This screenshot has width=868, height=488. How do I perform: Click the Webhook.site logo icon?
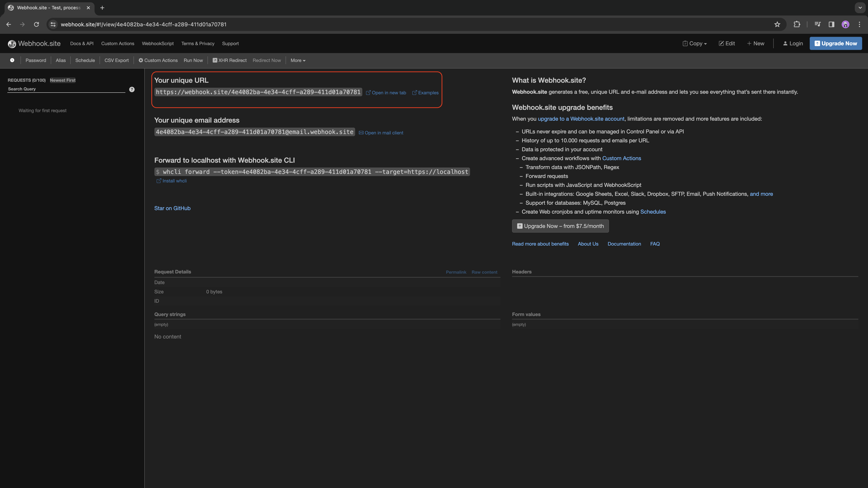(12, 44)
